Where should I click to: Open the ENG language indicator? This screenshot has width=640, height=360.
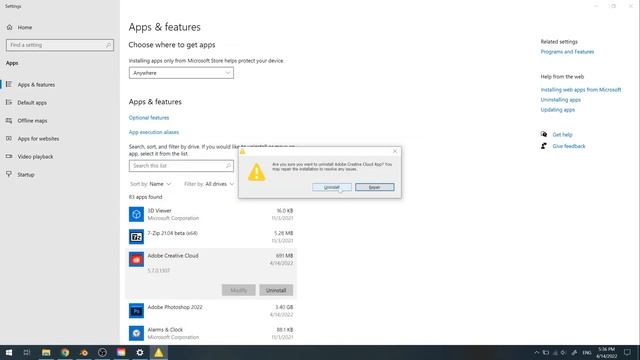(x=587, y=352)
